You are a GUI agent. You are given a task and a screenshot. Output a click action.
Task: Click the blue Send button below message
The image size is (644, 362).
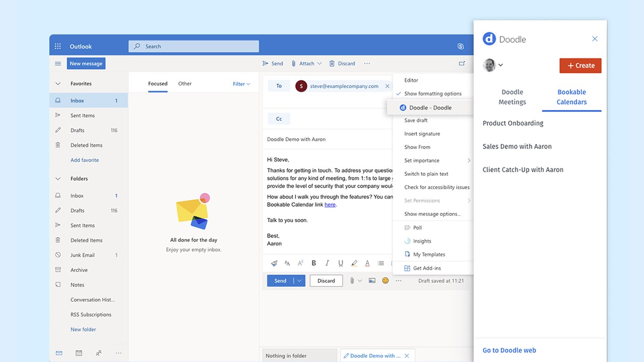pos(281,281)
